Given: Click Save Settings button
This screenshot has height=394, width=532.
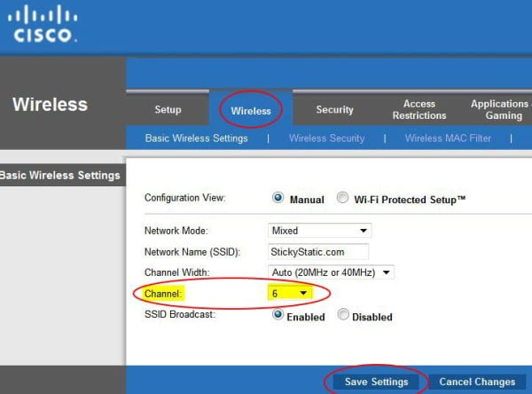Looking at the screenshot, I should 376,382.
